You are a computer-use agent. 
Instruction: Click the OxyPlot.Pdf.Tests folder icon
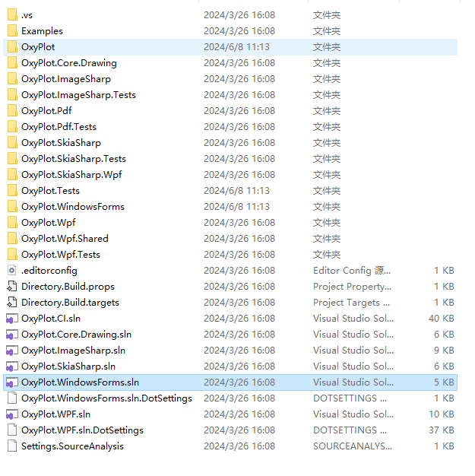tap(12, 127)
